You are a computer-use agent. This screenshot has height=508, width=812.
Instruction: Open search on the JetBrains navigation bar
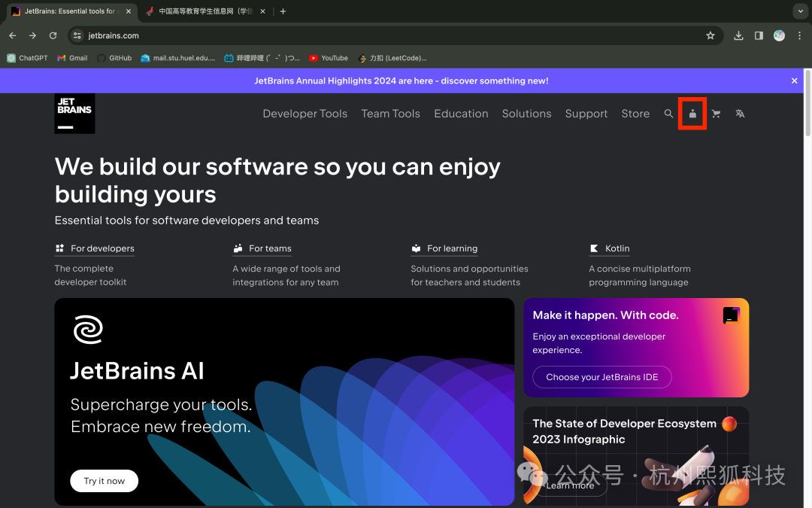pyautogui.click(x=668, y=114)
